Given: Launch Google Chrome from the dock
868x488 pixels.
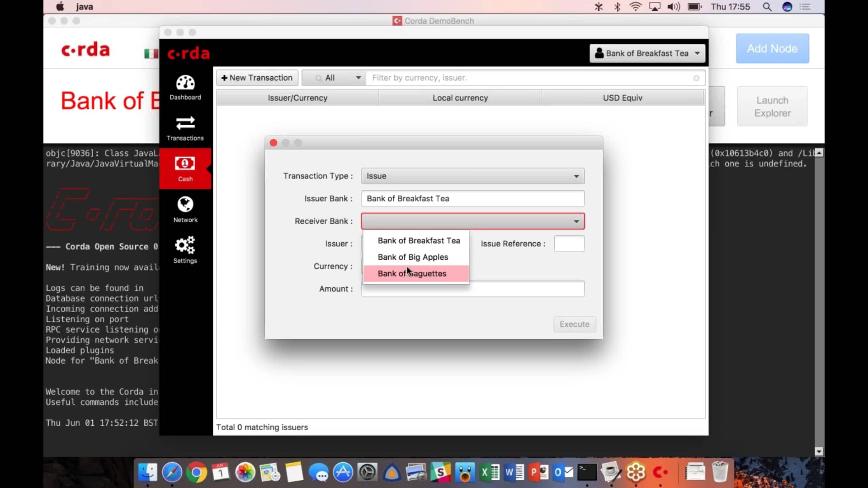Looking at the screenshot, I should [x=197, y=473].
